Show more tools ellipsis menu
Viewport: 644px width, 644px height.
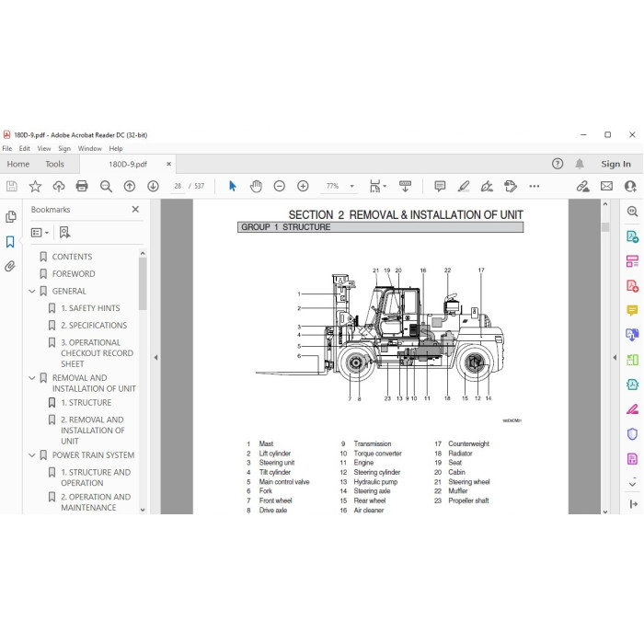coord(534,187)
